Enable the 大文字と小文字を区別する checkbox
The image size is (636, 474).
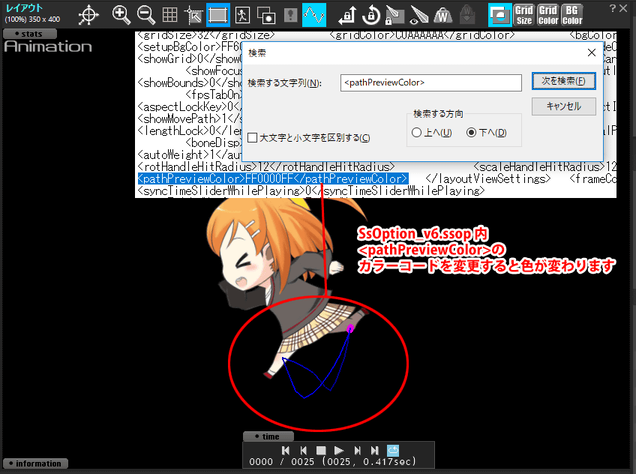252,138
